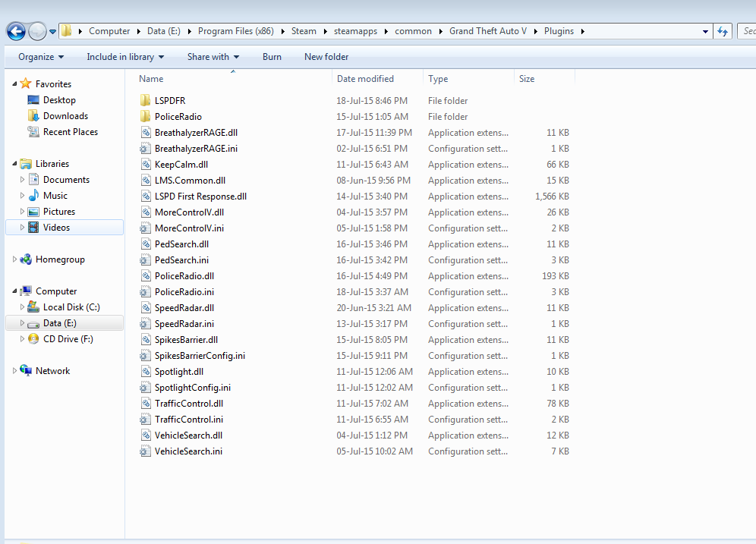Expand the Music library node
Screen dimensions: 756x544
[x=22, y=196]
